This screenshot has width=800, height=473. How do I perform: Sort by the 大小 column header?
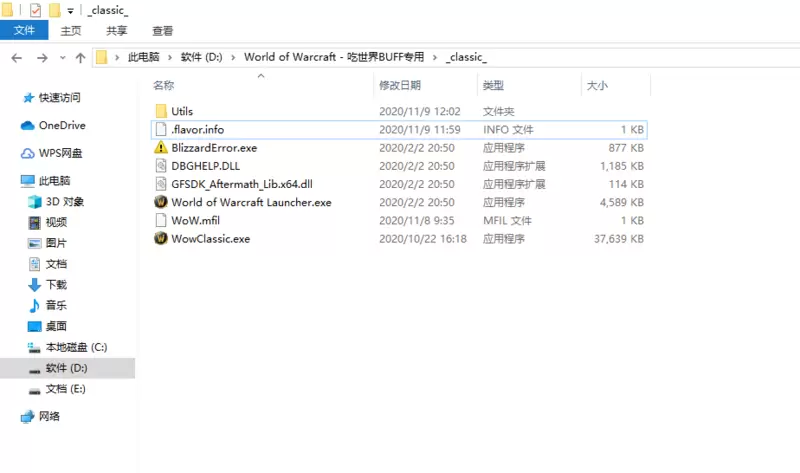(597, 85)
